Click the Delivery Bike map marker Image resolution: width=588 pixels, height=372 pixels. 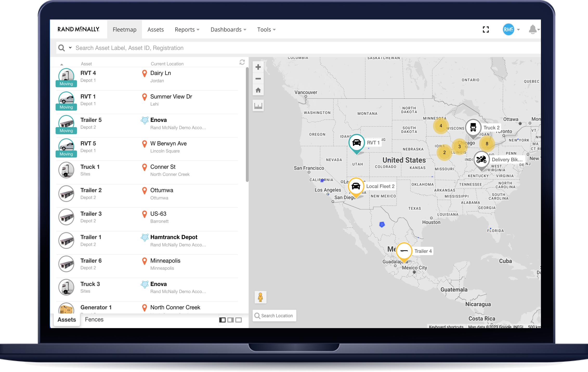tap(481, 160)
